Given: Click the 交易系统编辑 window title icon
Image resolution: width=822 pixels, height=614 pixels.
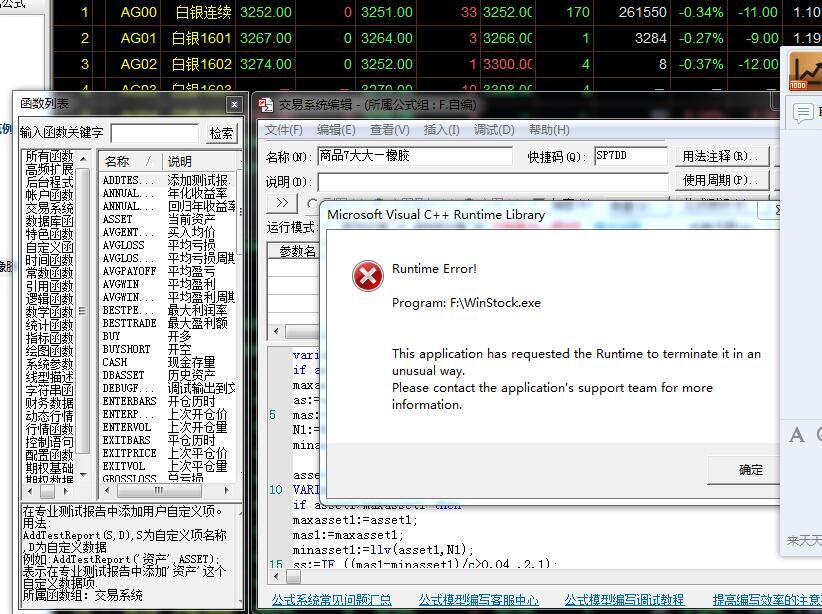Looking at the screenshot, I should [x=265, y=105].
